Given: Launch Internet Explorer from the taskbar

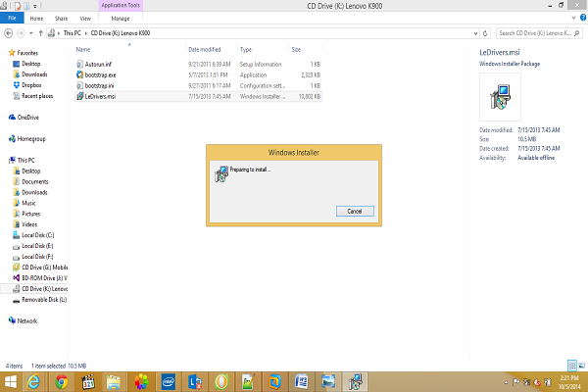Looking at the screenshot, I should coord(33,382).
